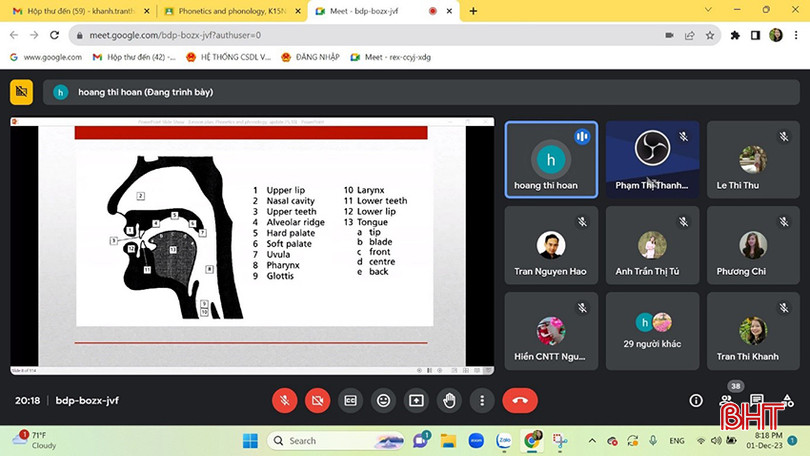810x456 pixels.
Task: Open the emoji reactions panel
Action: click(x=383, y=400)
